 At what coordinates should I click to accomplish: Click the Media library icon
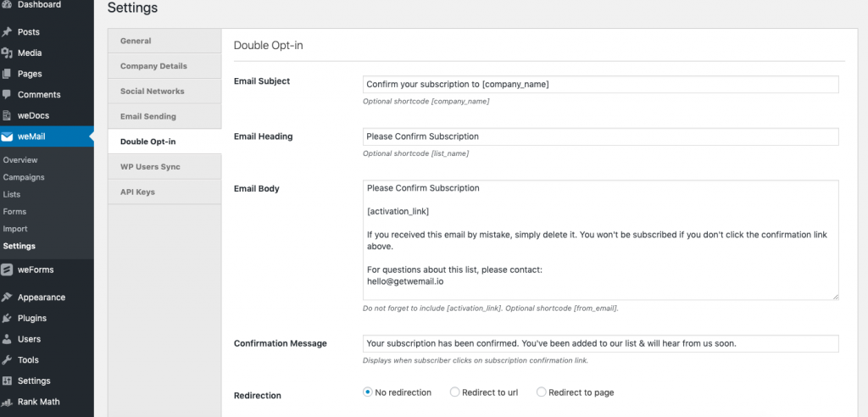[x=7, y=53]
